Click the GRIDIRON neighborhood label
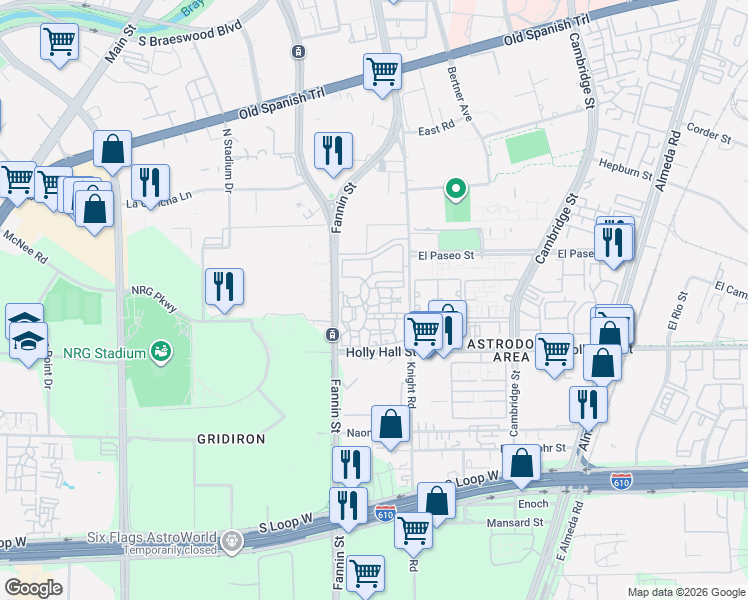 (231, 439)
